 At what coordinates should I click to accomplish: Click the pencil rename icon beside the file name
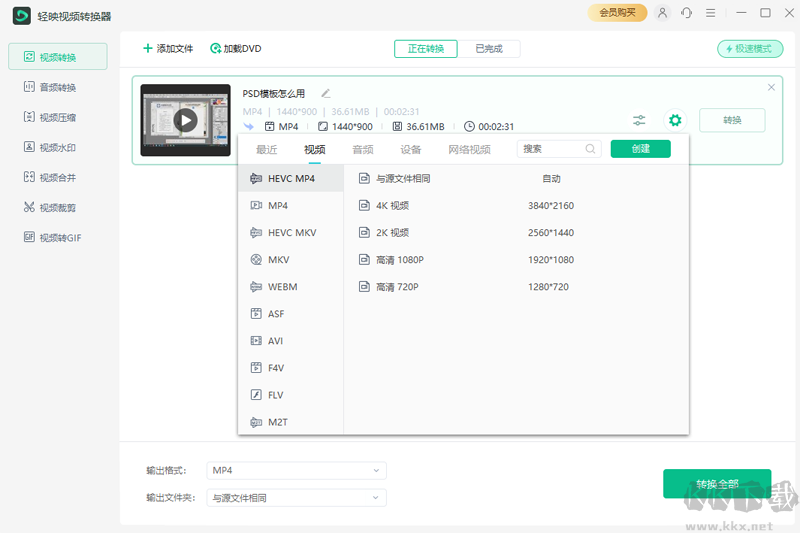325,94
